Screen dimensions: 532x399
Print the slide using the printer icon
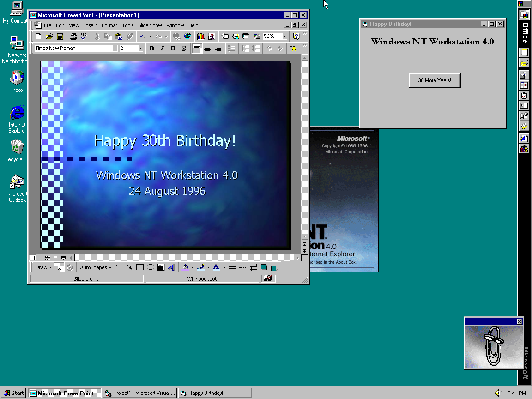point(73,36)
